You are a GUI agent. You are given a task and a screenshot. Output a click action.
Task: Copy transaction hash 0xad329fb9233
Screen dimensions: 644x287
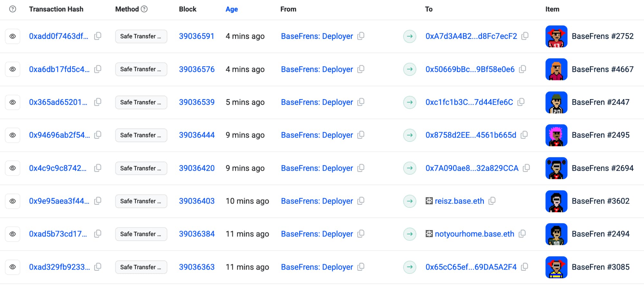[x=98, y=267]
